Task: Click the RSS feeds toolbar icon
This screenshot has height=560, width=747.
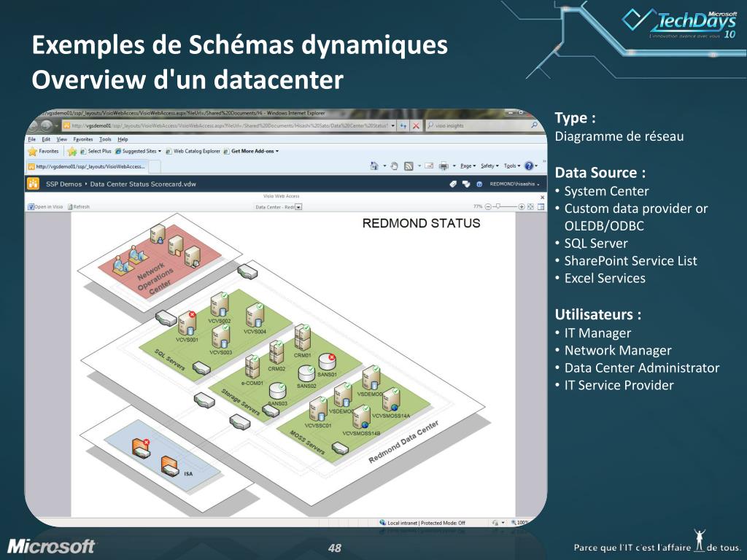Action: coord(409,166)
